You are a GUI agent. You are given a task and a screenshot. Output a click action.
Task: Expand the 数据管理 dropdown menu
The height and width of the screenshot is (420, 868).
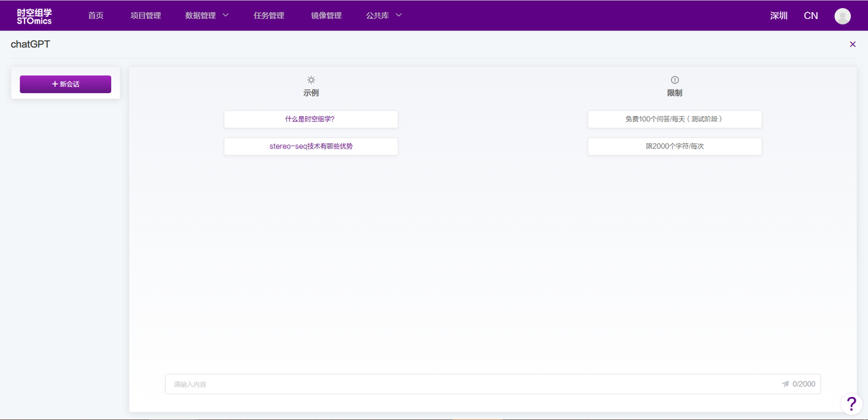click(207, 16)
